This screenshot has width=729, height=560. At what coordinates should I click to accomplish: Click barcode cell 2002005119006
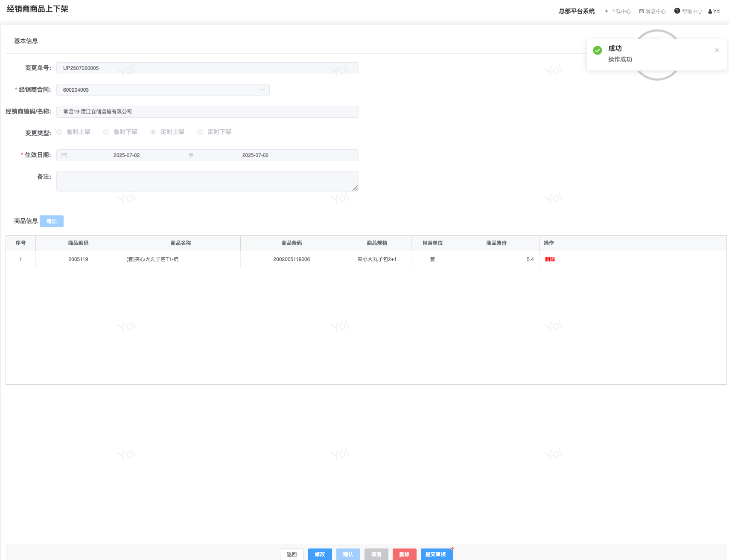[x=292, y=259]
